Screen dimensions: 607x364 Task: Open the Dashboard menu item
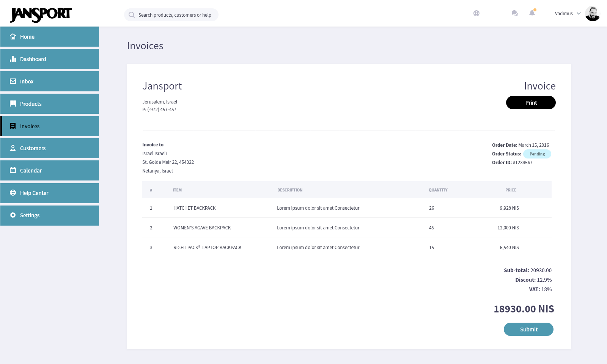point(50,59)
